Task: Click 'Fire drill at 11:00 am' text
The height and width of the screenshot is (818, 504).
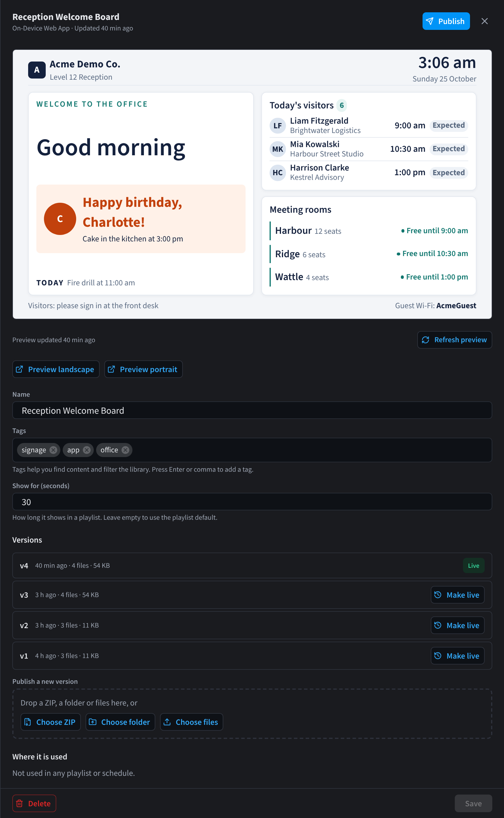Action: click(101, 283)
